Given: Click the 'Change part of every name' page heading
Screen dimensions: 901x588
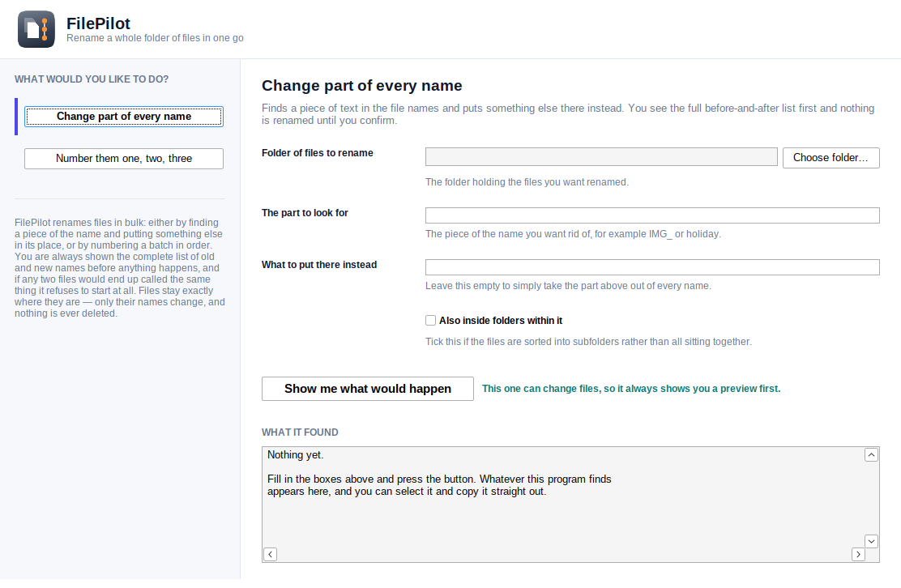Looking at the screenshot, I should tap(362, 86).
